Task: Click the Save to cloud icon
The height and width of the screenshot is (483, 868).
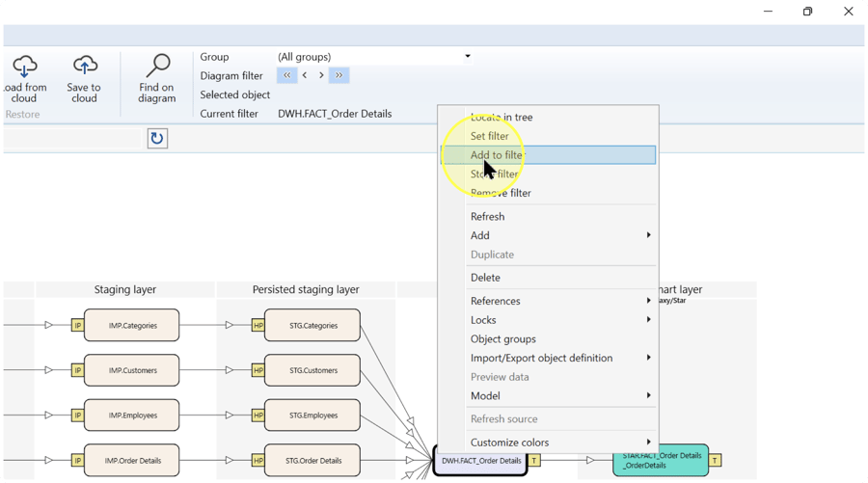Action: point(85,66)
